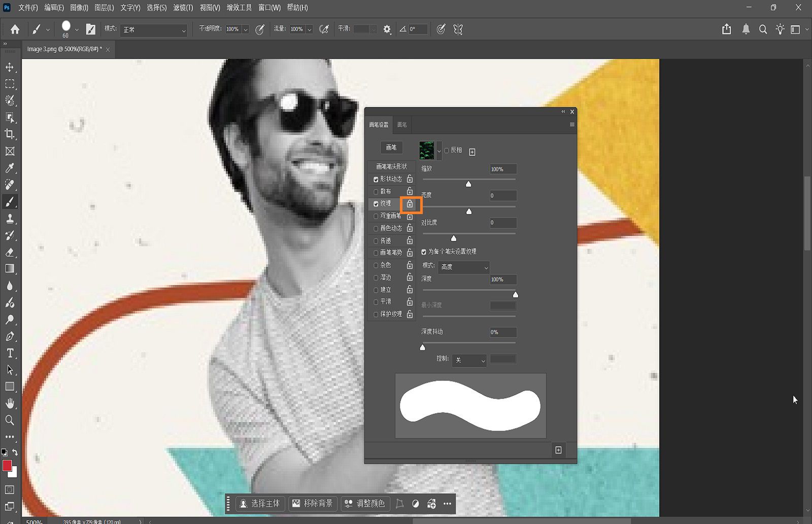This screenshot has height=524, width=812.
Task: Click the 深度 value field showing 100%
Action: pyautogui.click(x=502, y=280)
